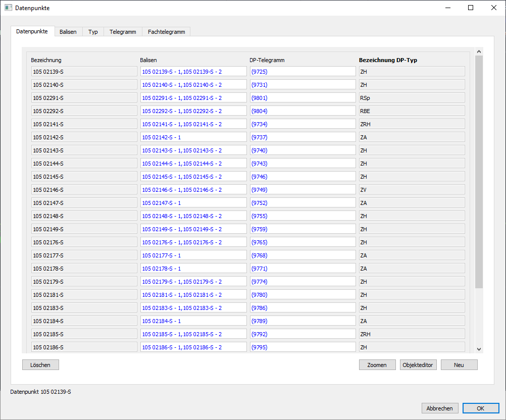Click scroll down arrow of the list

[479, 349]
